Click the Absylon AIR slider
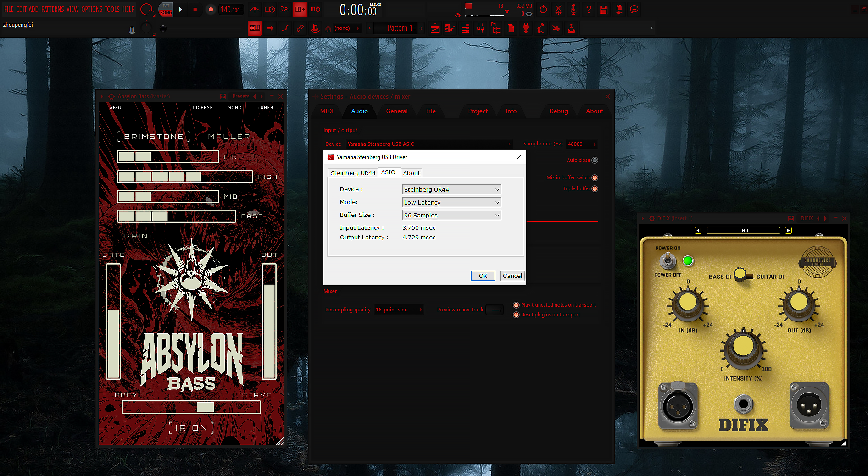Viewport: 868px width, 476px height. pos(168,157)
